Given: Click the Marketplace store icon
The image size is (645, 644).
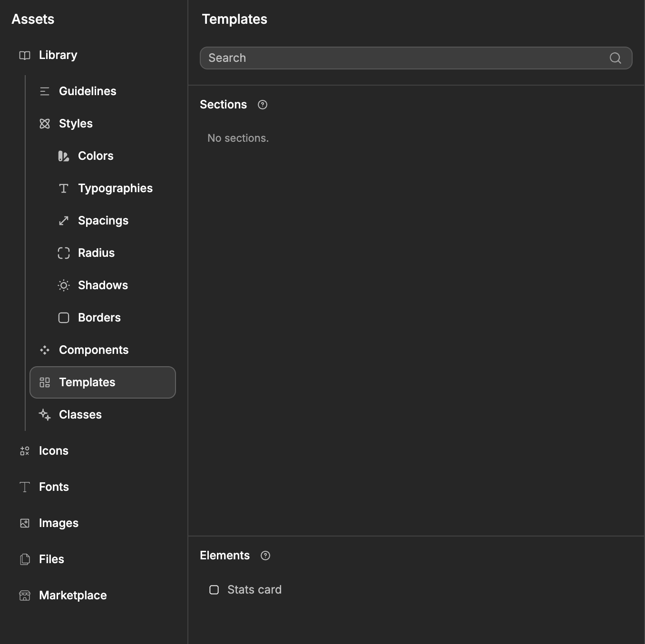Looking at the screenshot, I should [x=25, y=595].
